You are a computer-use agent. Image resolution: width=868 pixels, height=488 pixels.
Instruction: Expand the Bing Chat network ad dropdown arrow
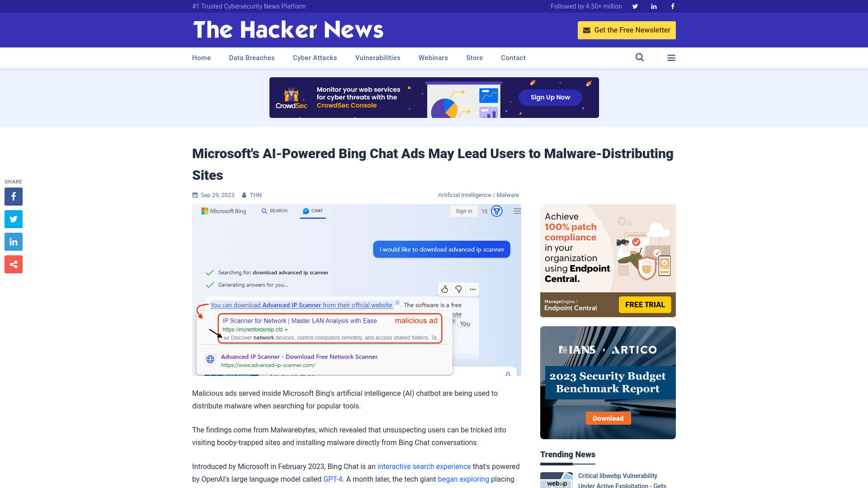point(288,329)
